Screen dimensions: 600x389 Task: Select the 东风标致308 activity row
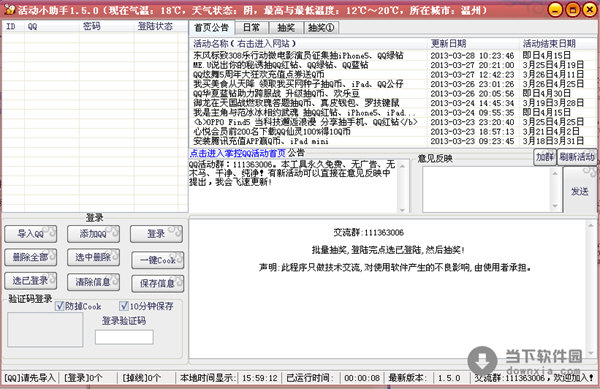pos(393,55)
